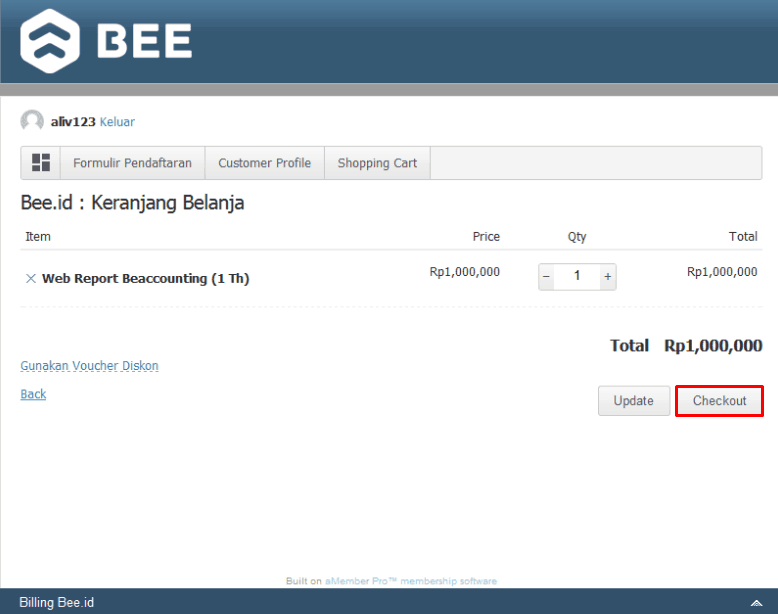Click the Bee.id : Keranjang Belanja heading
This screenshot has width=778, height=614.
point(132,203)
